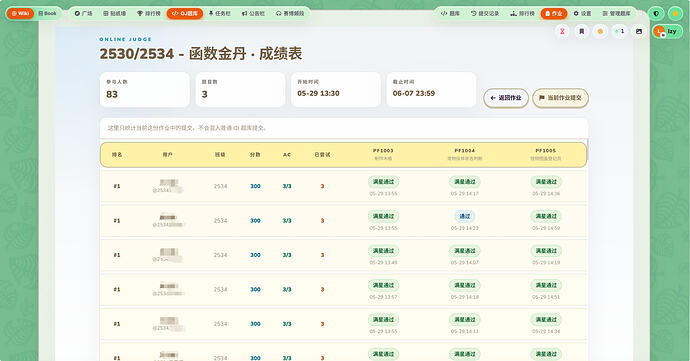Click the yellow square icon at top right
The image size is (690, 361).
click(675, 13)
